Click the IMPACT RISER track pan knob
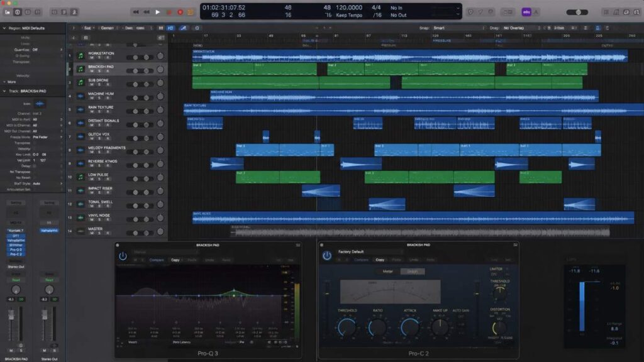Screen dimensions: 644x362 click(160, 191)
